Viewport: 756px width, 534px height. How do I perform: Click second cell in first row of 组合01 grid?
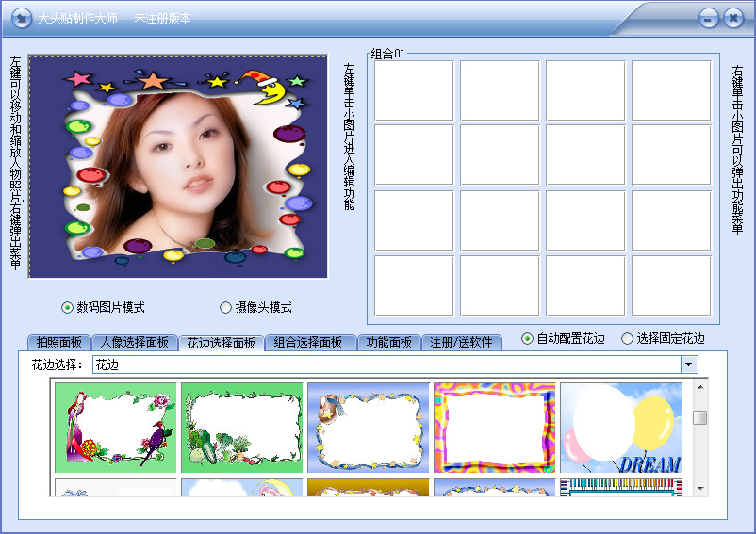pos(500,90)
